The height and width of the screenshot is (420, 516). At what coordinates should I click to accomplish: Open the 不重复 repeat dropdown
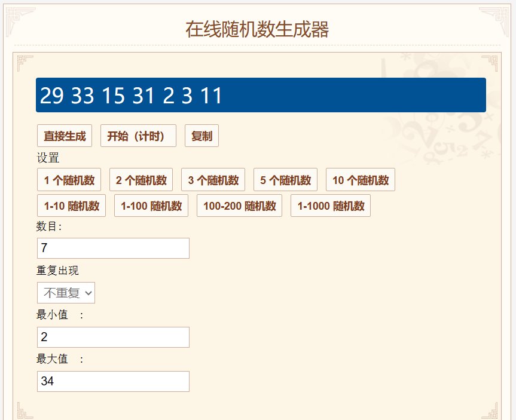[x=66, y=293]
